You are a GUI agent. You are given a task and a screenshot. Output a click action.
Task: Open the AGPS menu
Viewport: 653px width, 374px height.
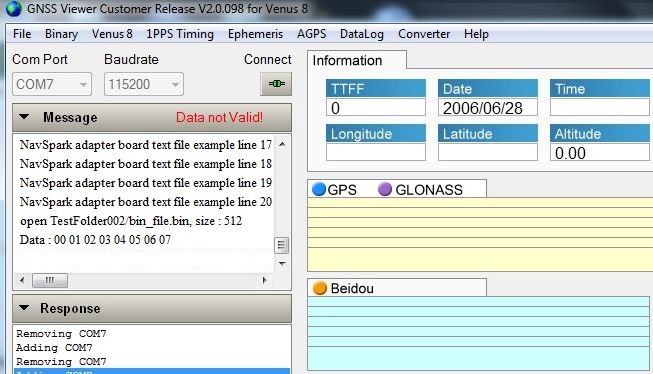click(312, 34)
